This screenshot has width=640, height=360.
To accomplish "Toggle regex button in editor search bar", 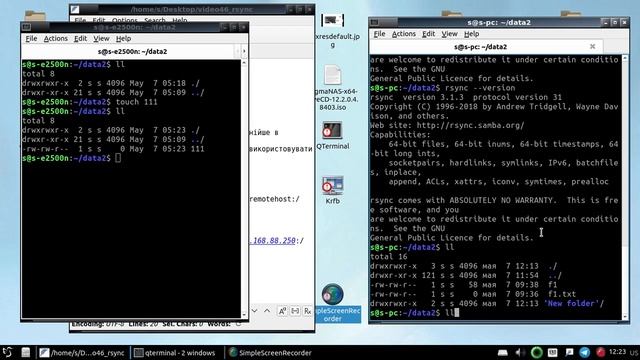I will (x=308, y=311).
